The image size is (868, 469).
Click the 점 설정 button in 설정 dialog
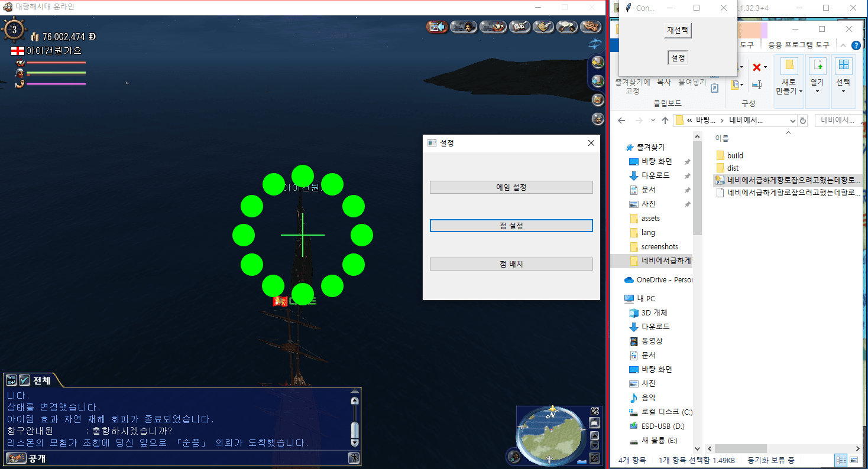511,226
